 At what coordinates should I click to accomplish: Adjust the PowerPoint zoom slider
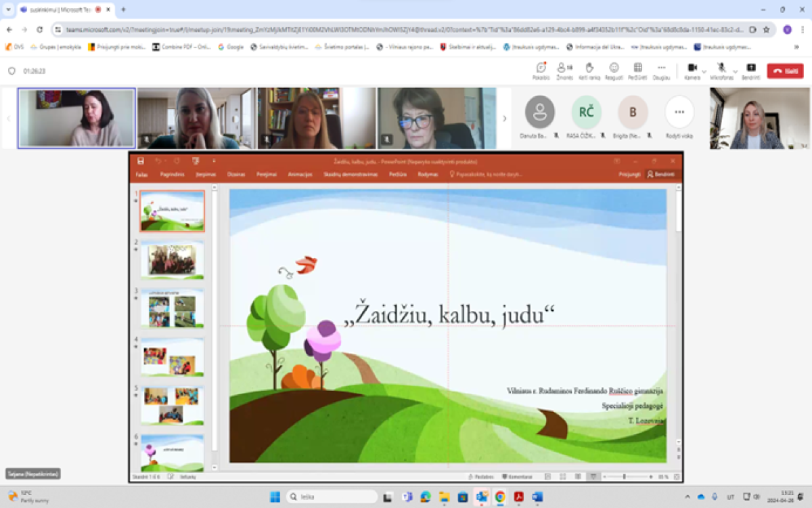point(624,477)
